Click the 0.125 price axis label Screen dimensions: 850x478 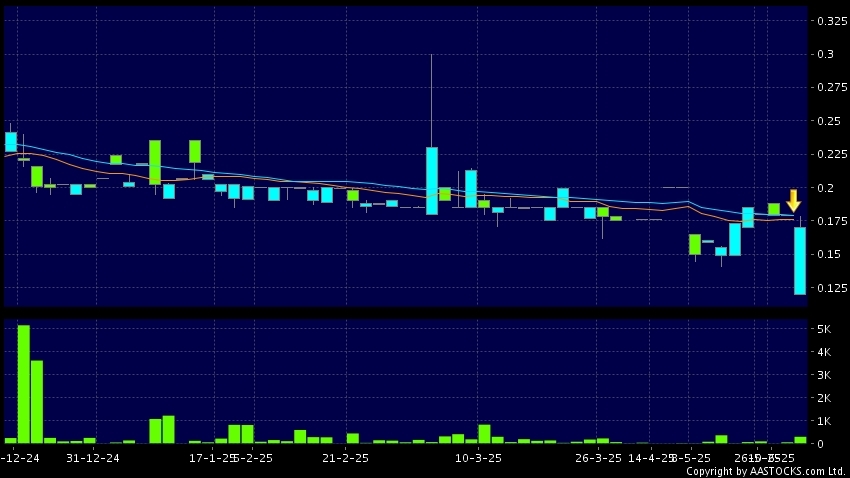pos(832,288)
